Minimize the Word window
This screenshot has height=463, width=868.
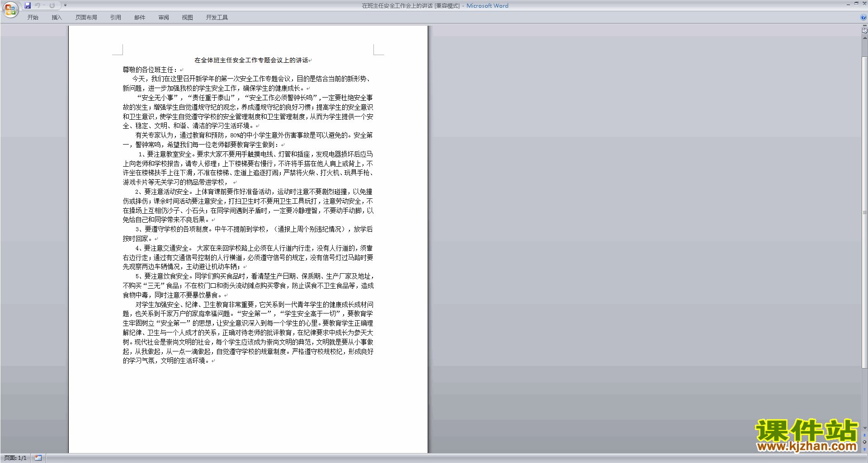(848, 4)
